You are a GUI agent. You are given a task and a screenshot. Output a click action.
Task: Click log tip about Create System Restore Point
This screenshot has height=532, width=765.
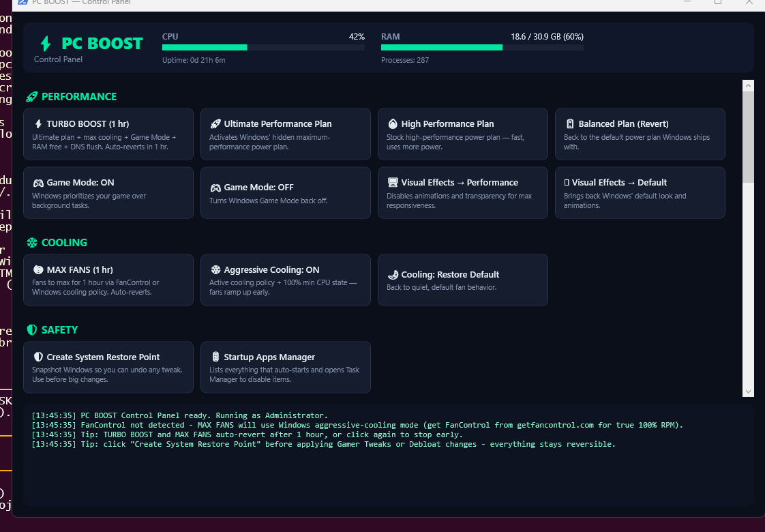coord(323,444)
